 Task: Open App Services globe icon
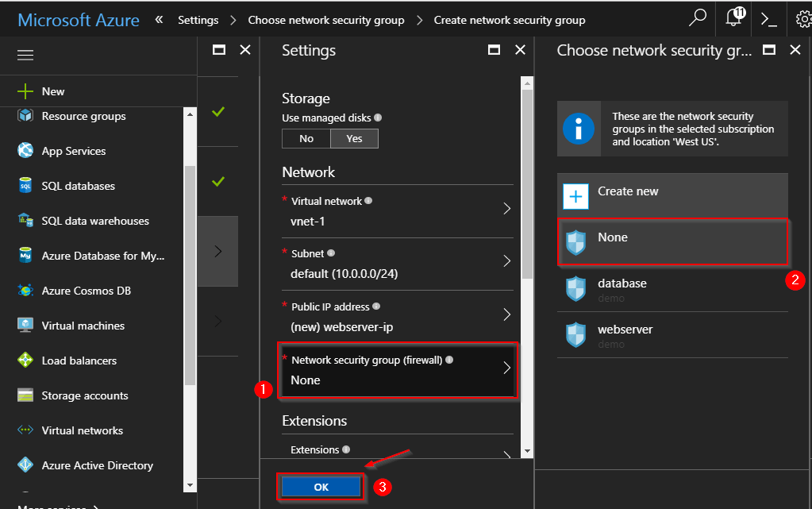(25, 150)
